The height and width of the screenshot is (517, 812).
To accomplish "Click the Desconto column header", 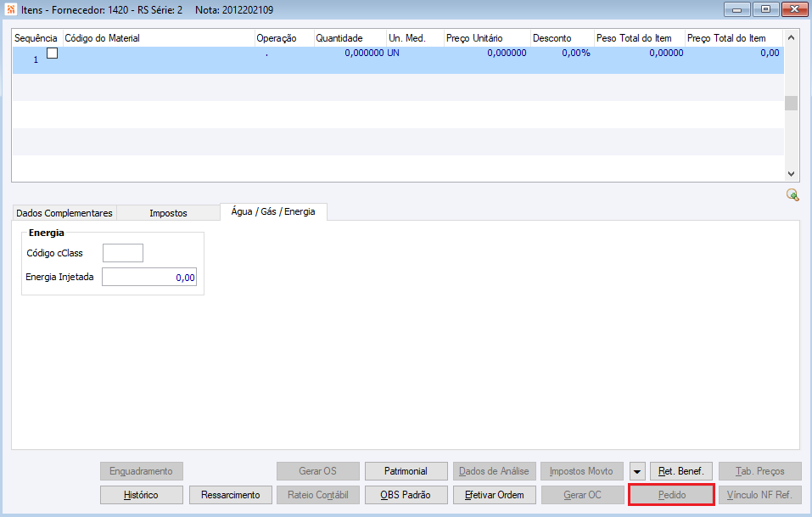I will point(563,38).
